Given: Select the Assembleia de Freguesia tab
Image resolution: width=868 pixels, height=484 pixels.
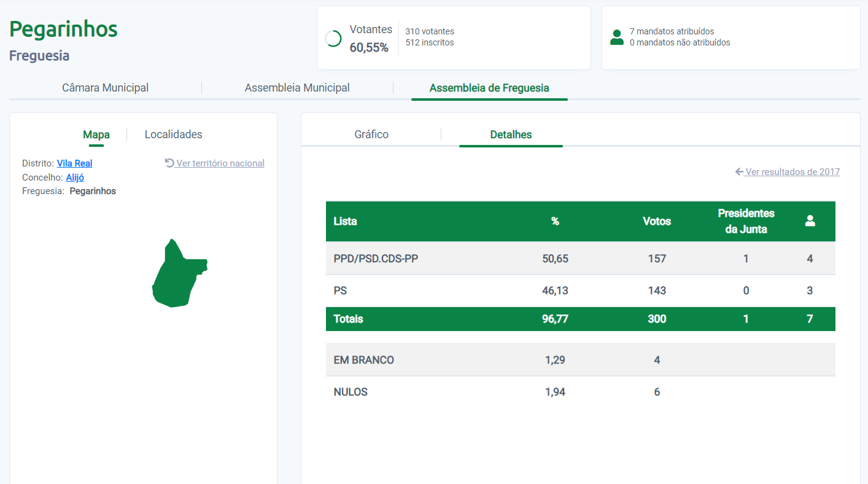Looking at the screenshot, I should 489,88.
